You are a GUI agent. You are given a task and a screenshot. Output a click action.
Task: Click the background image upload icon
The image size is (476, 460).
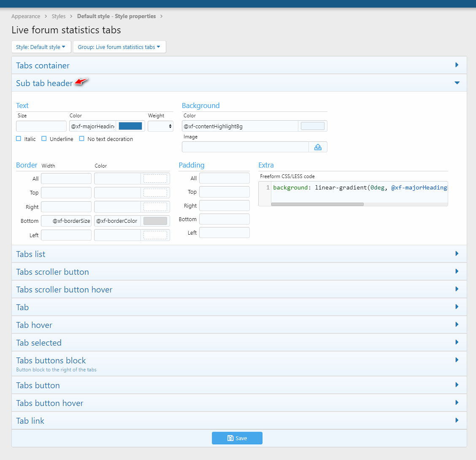click(318, 147)
